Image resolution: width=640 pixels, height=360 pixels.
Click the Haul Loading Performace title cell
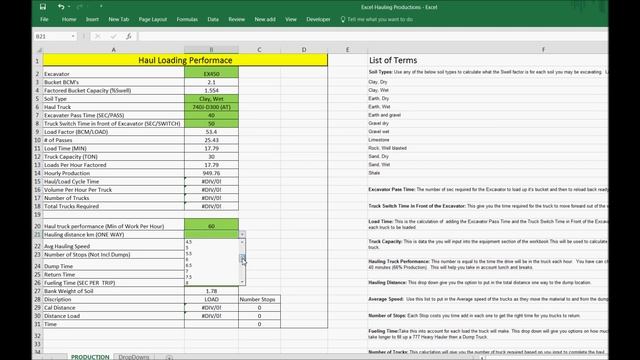tap(185, 60)
